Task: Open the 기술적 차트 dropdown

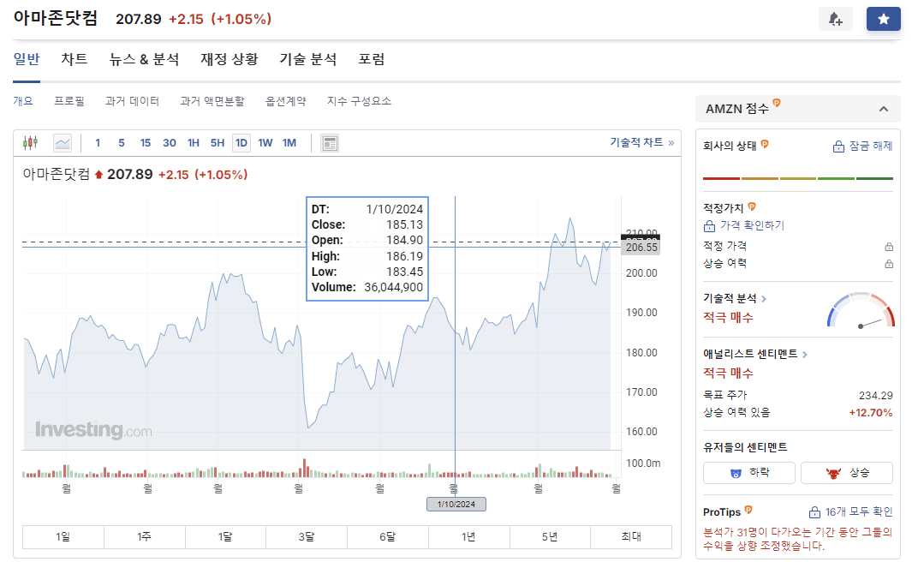Action: click(x=639, y=142)
